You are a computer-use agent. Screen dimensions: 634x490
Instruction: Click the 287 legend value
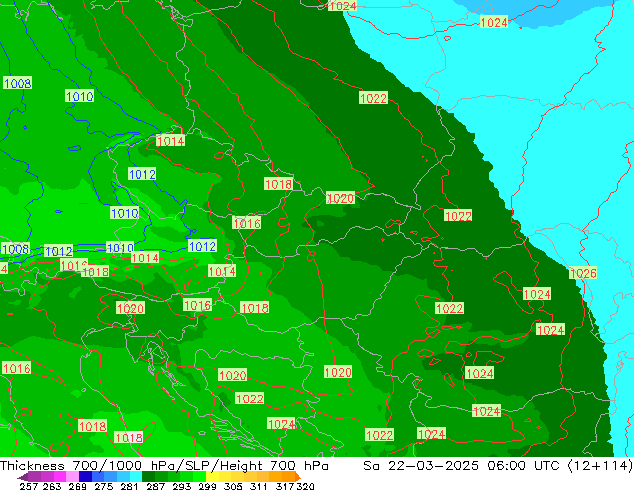156,486
